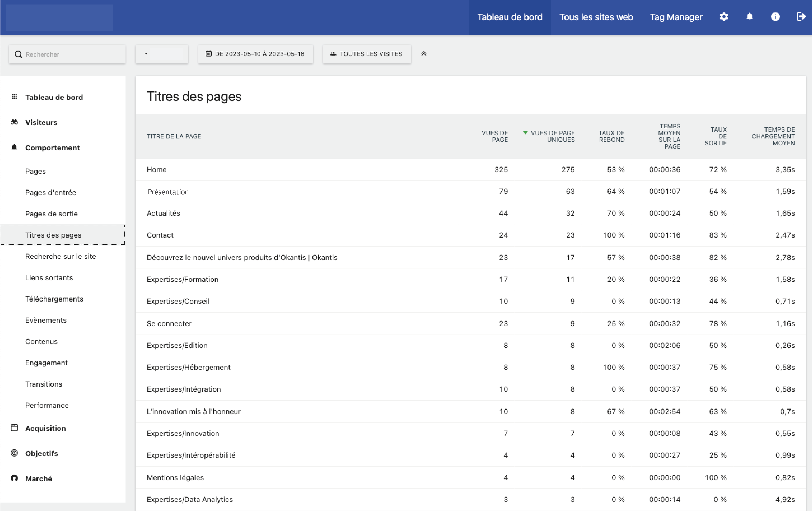This screenshot has width=812, height=511.
Task: Open Liens sortants report
Action: point(49,278)
